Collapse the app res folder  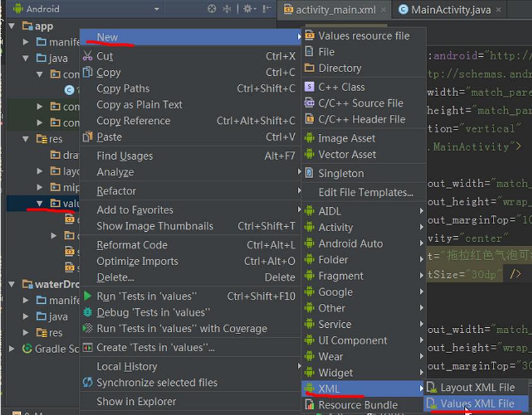pyautogui.click(x=25, y=138)
